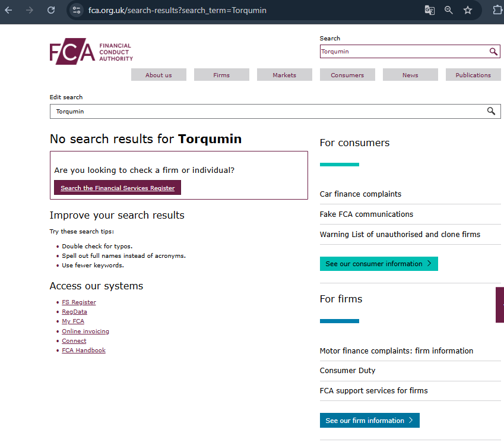Click the address bar URL
Image resolution: width=504 pixels, height=442 pixels.
point(177,10)
